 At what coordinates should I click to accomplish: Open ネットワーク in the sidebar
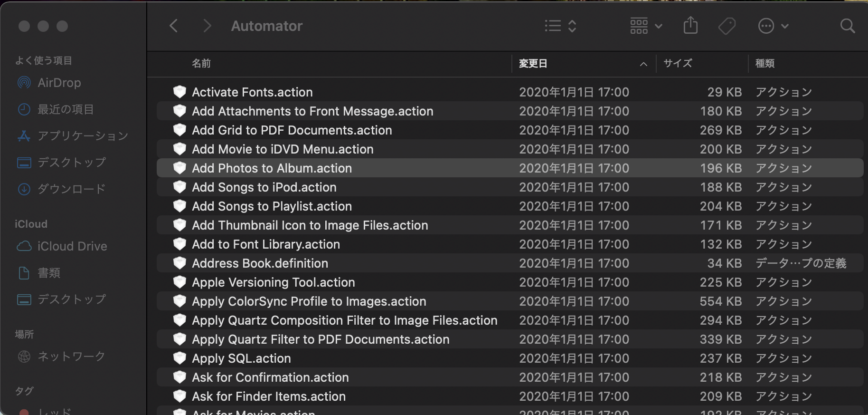tap(71, 357)
